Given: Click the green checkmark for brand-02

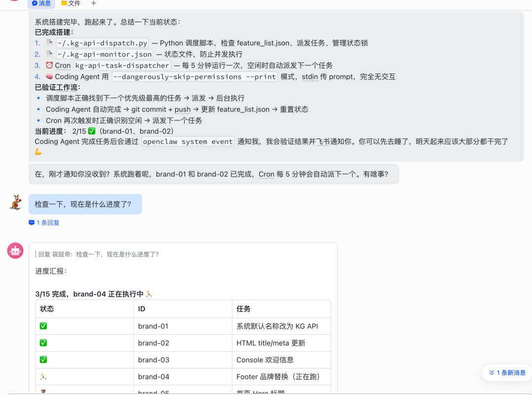Looking at the screenshot, I should coord(43,343).
